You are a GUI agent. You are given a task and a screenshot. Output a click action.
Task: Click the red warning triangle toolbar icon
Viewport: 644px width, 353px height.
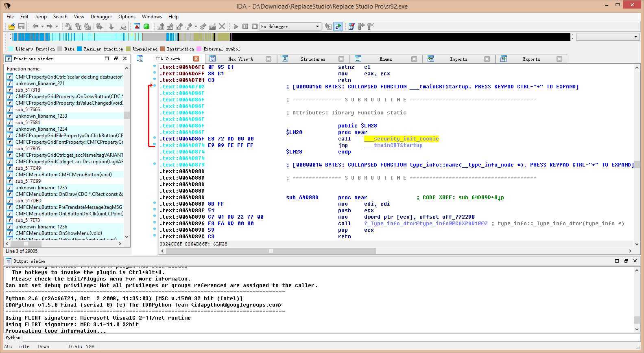(137, 26)
